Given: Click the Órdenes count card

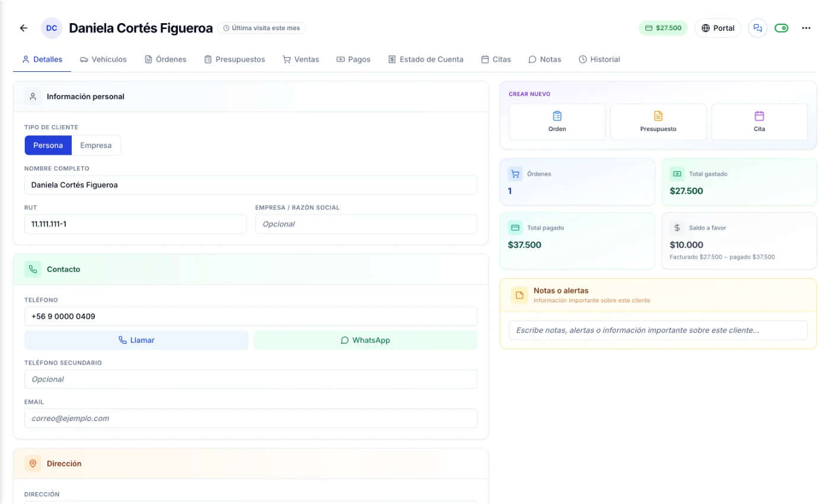Looking at the screenshot, I should 577,182.
